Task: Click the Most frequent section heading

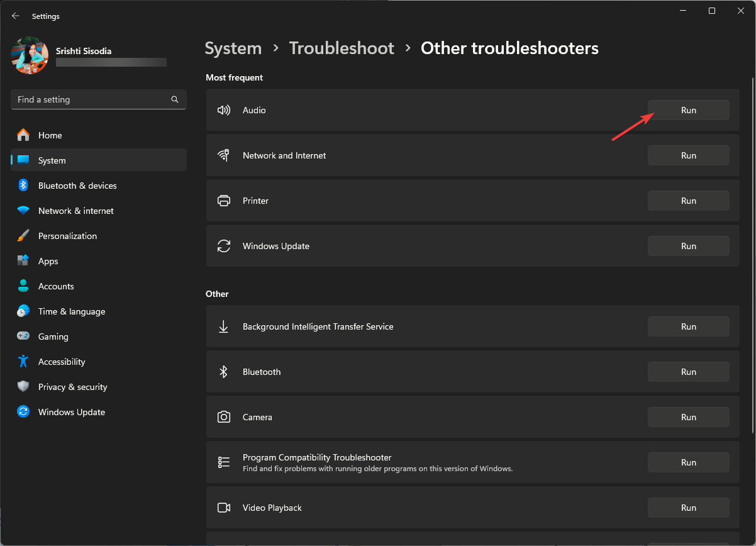Action: (235, 77)
